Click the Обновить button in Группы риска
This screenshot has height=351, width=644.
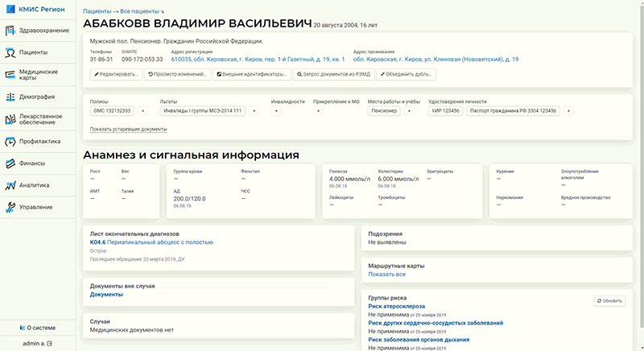(x=609, y=301)
